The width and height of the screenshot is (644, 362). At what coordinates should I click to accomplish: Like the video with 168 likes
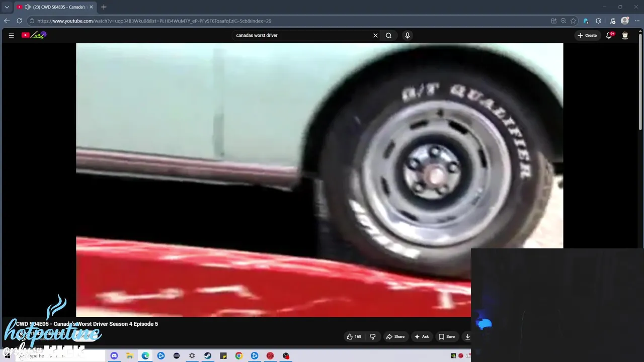click(x=354, y=336)
